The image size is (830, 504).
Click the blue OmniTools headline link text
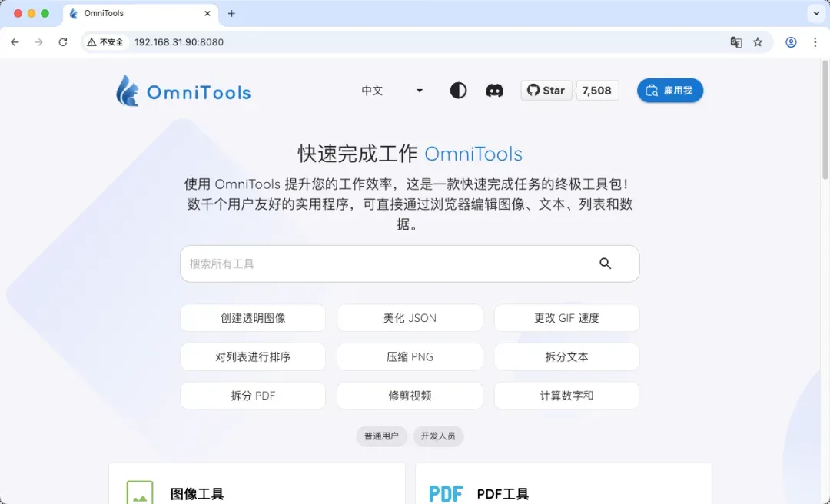pos(473,154)
